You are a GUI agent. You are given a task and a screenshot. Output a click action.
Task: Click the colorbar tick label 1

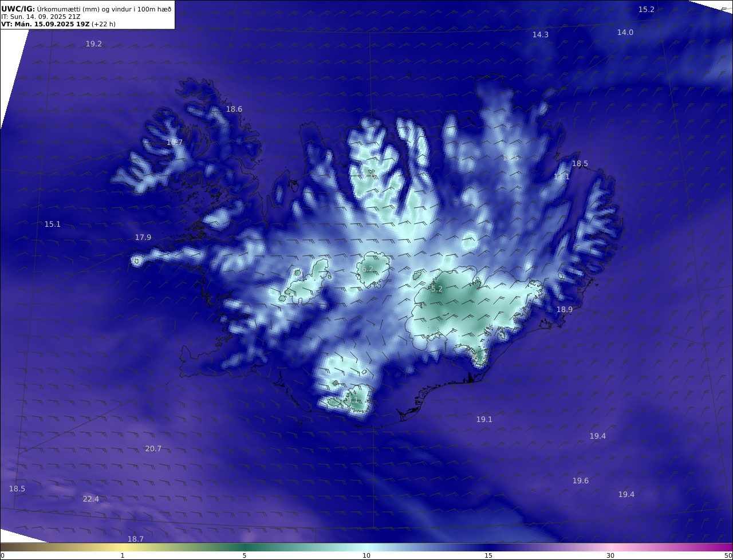coord(123,555)
